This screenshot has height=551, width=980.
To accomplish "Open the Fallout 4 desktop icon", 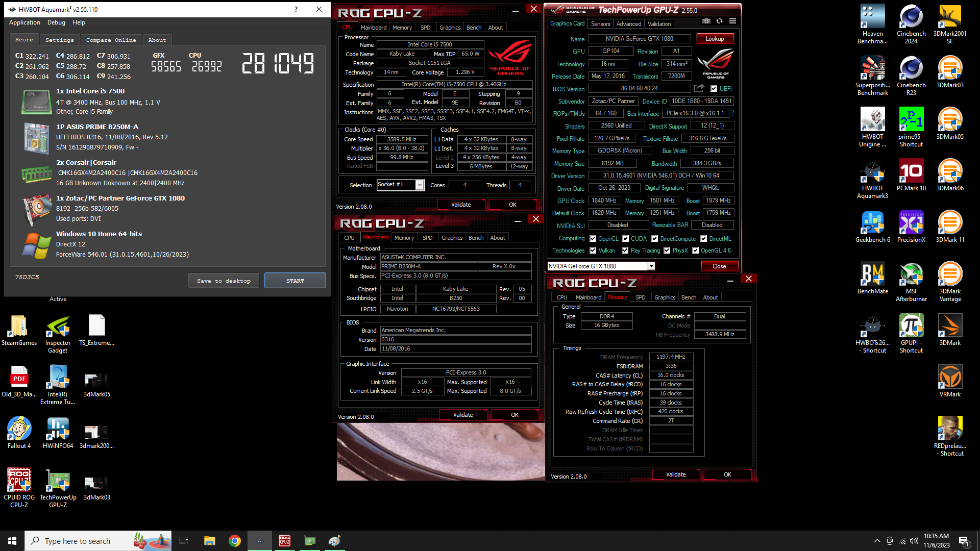I will click(x=19, y=432).
